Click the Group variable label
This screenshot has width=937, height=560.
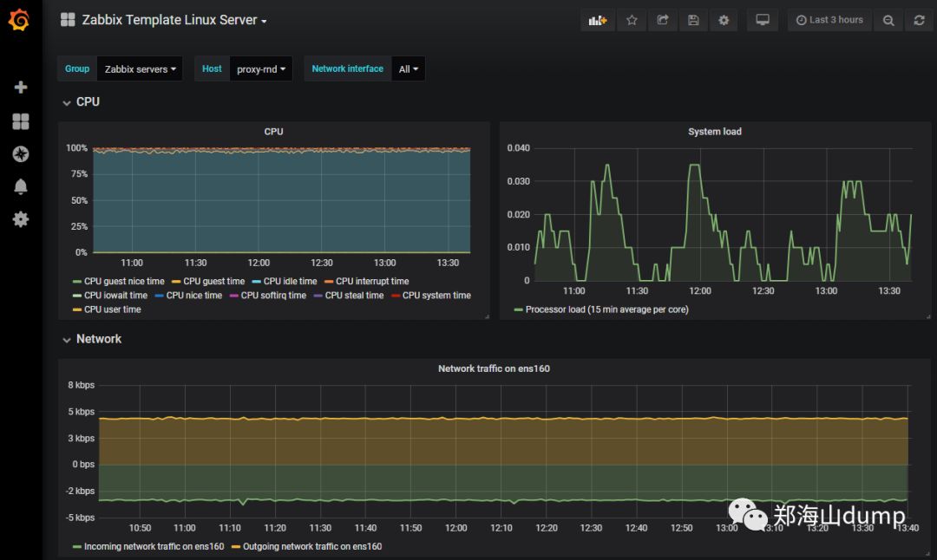(77, 68)
